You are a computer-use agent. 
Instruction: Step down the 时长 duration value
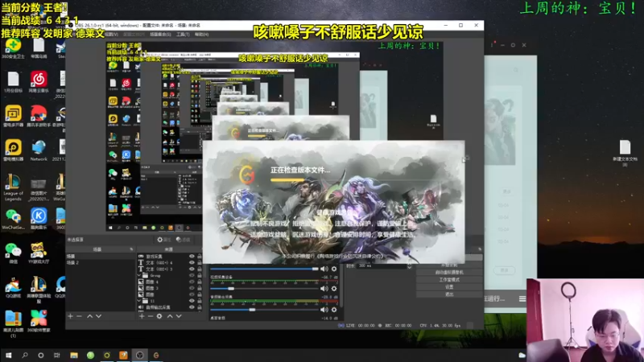(x=409, y=268)
